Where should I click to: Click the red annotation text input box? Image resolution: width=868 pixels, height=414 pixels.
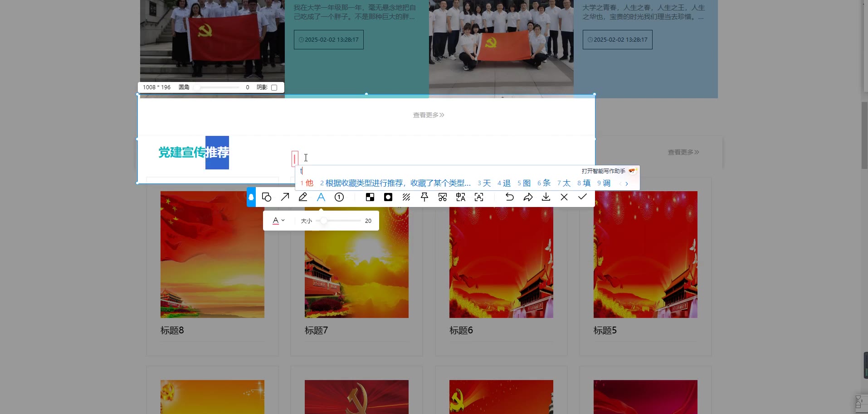(x=295, y=159)
